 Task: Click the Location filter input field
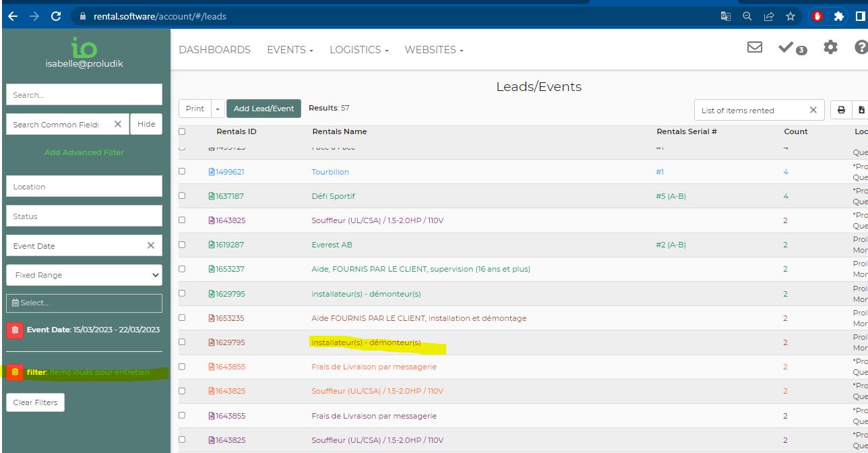pos(84,186)
